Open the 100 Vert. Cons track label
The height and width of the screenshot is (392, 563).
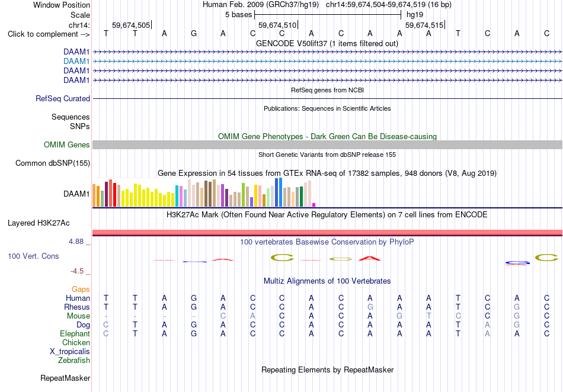point(33,256)
